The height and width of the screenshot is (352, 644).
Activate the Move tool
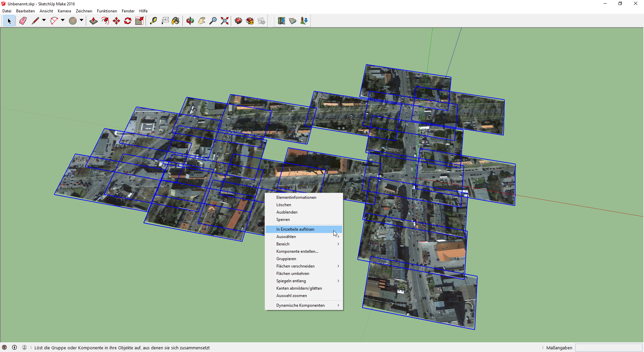tap(116, 21)
